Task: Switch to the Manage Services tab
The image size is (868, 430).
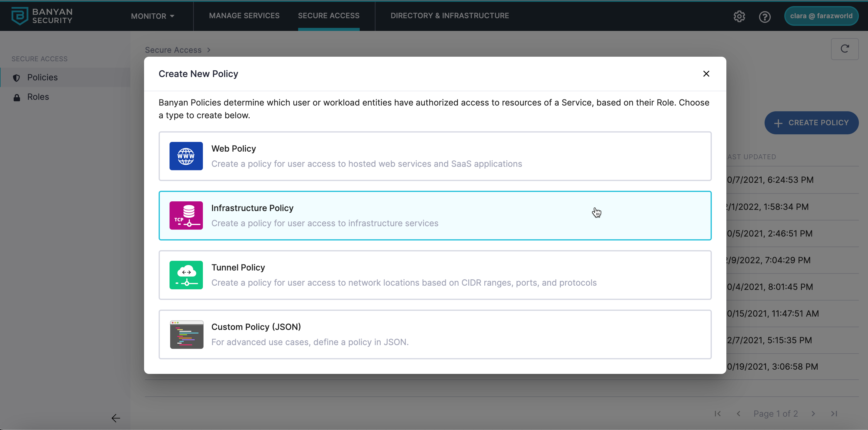Action: (244, 15)
